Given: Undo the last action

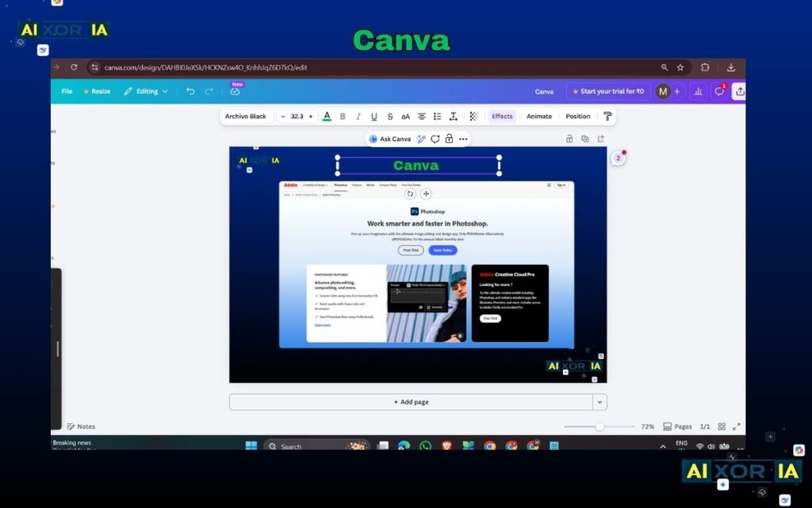Looking at the screenshot, I should click(190, 92).
